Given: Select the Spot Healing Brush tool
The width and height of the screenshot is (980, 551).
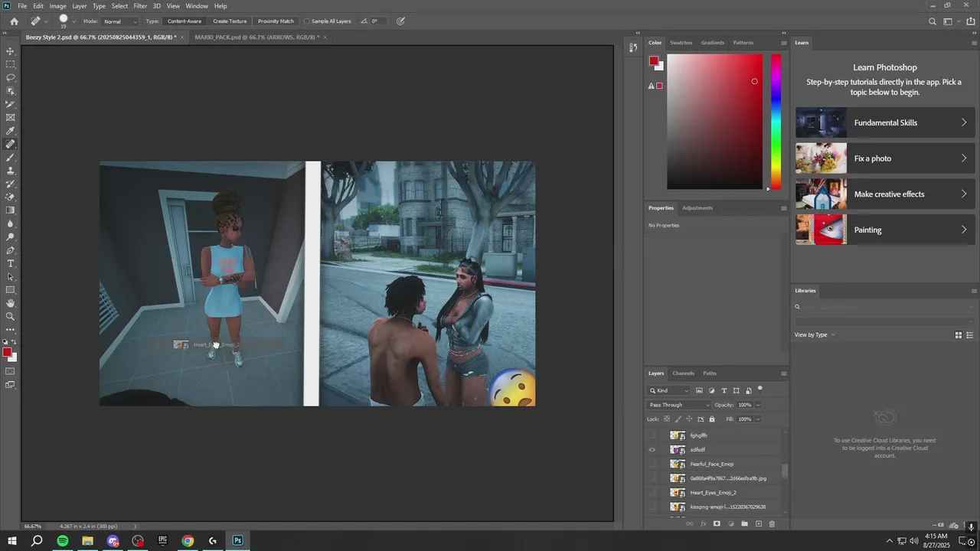Looking at the screenshot, I should pyautogui.click(x=11, y=144).
